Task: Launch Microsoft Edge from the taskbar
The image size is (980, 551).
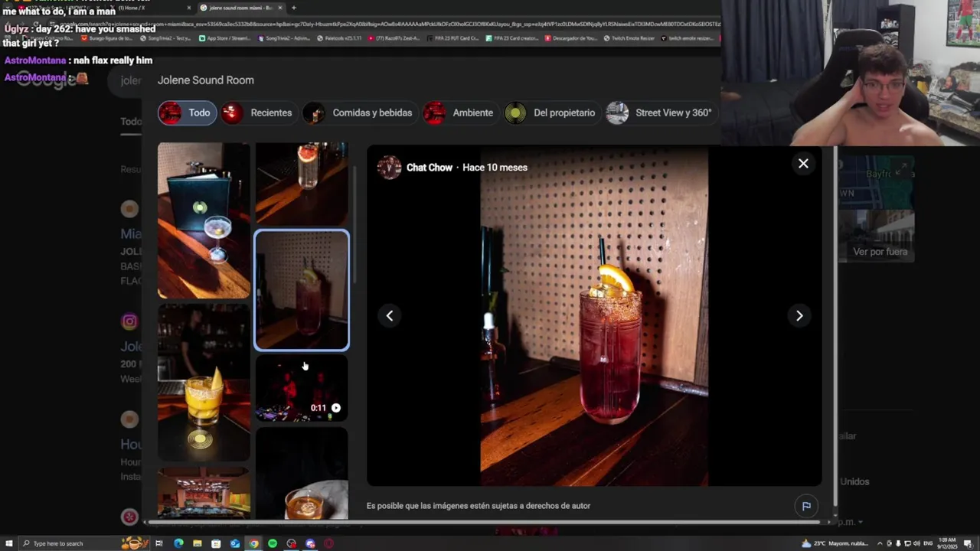Action: 178,543
